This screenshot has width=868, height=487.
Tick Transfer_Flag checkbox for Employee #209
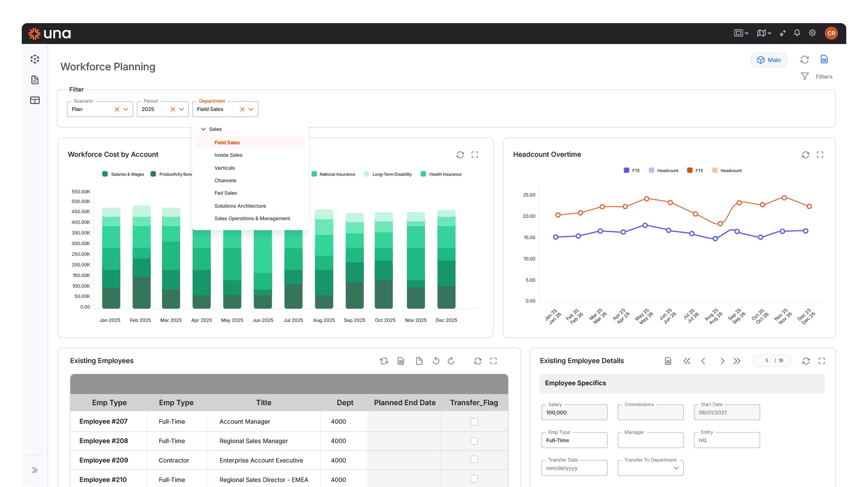pyautogui.click(x=474, y=460)
